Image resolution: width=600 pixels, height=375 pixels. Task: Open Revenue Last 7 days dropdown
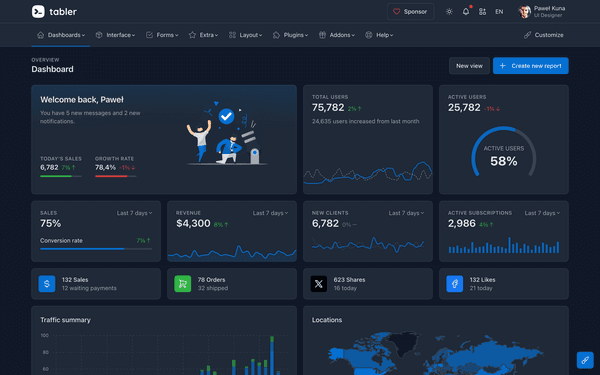click(270, 213)
